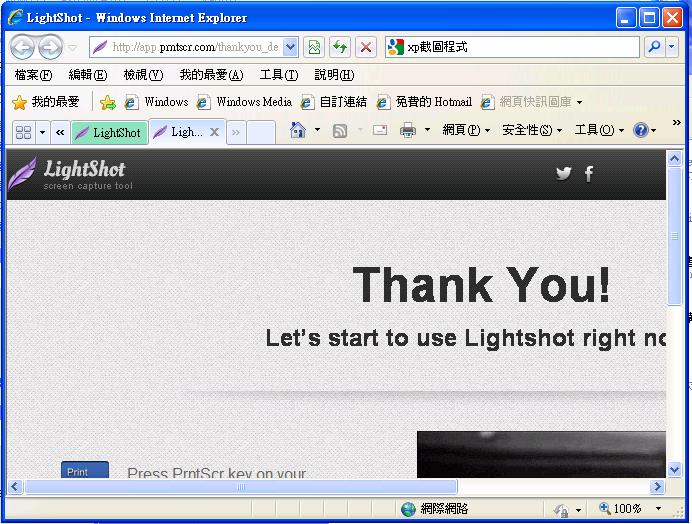Screen dimensions: 692x524
Task: Expand the command bar overflow chevrons
Action: tap(677, 122)
